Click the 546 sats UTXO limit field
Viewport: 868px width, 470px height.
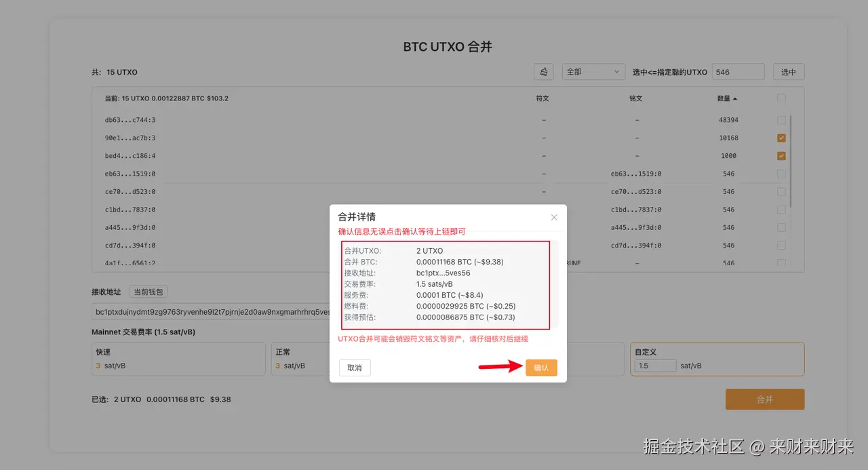pos(738,71)
